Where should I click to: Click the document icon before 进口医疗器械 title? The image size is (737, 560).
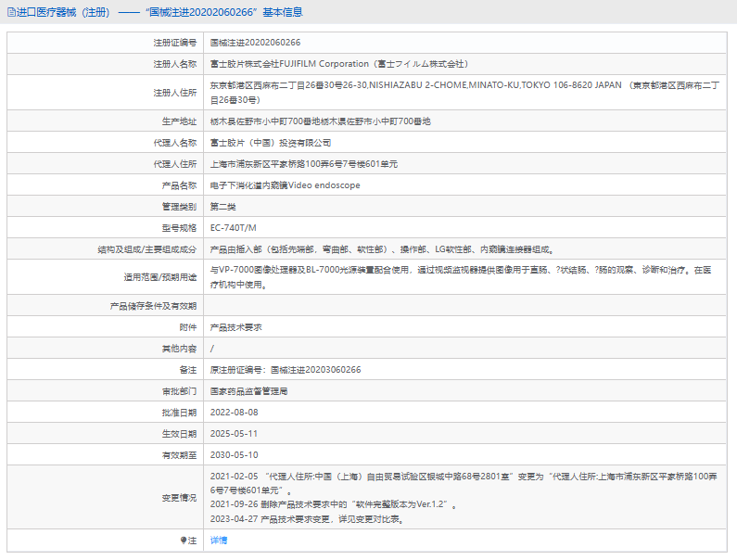[11, 12]
